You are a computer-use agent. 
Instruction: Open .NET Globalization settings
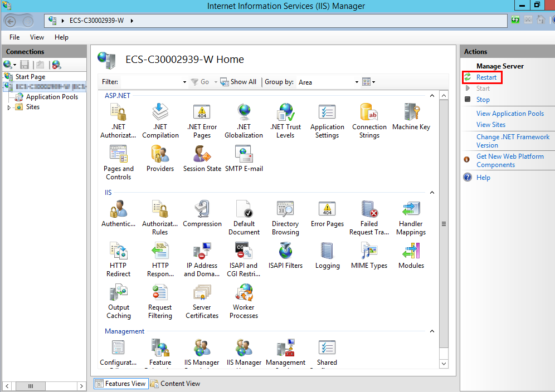pos(244,121)
